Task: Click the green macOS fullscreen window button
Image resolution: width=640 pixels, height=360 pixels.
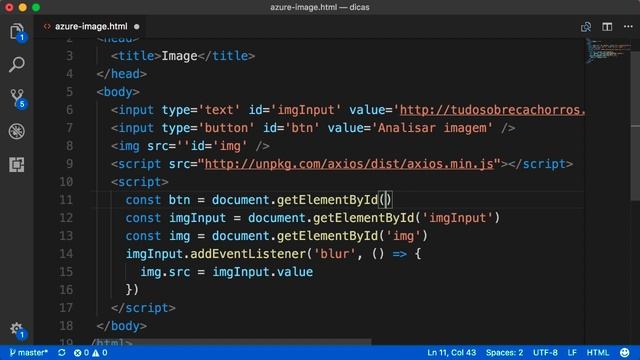Action: (x=36, y=7)
